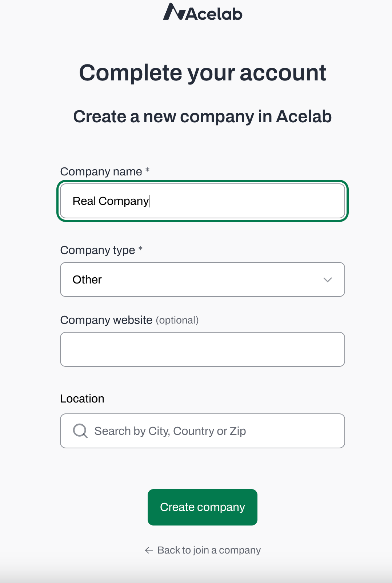The image size is (392, 583).
Task: Click the Company website label
Action: tap(106, 320)
